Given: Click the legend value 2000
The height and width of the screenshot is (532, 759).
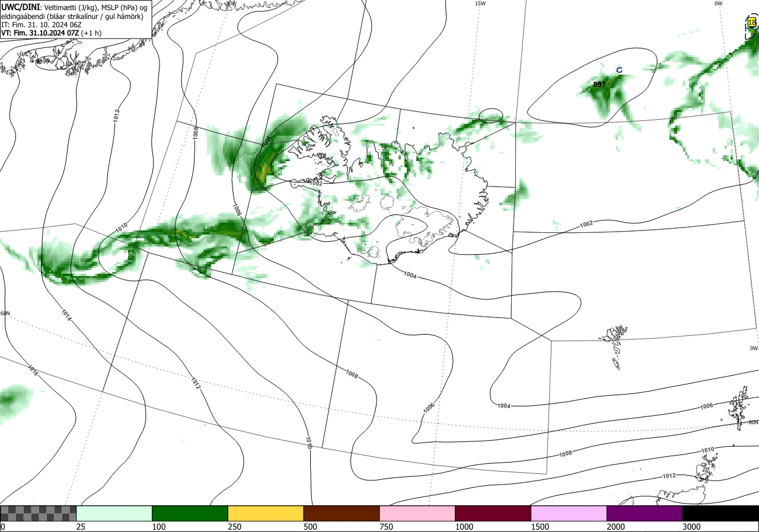Looking at the screenshot, I should coord(616,527).
